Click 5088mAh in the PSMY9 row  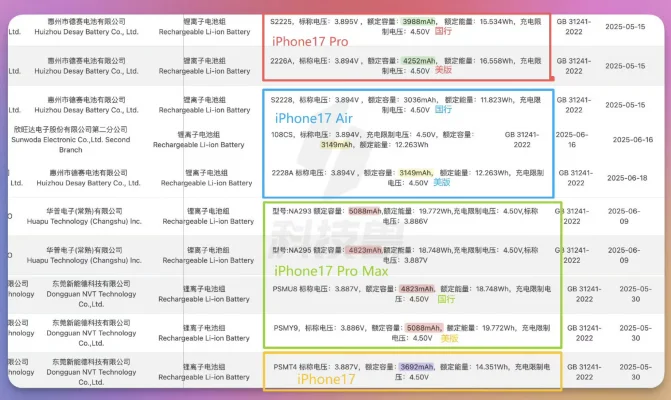(423, 328)
